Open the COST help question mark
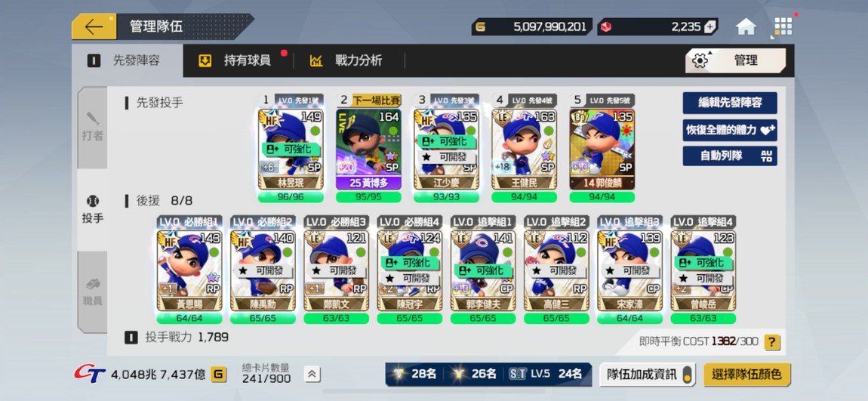This screenshot has width=868, height=401. coord(772,342)
